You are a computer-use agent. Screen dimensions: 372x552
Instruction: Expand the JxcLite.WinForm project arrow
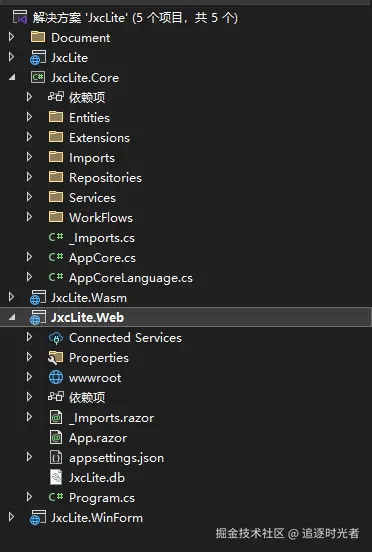(11, 517)
